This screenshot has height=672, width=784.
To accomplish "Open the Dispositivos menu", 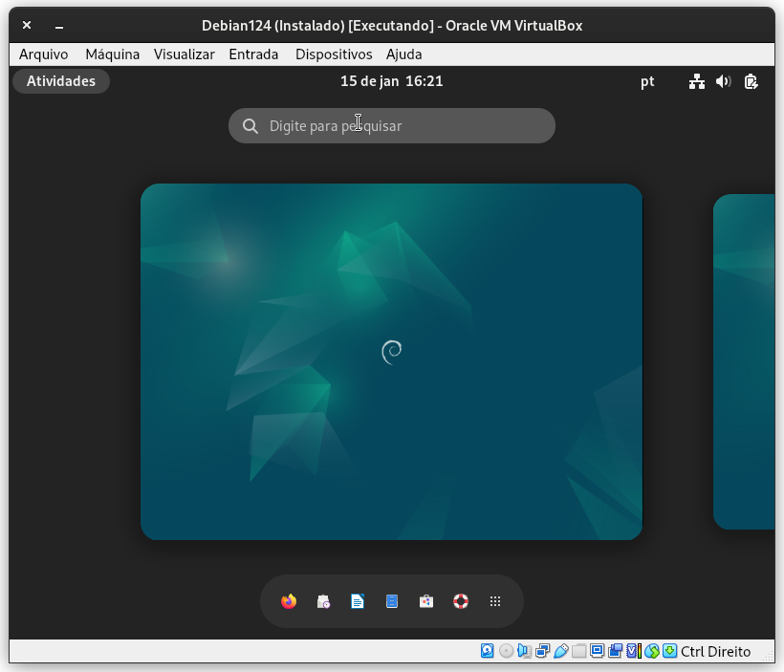I will [334, 54].
